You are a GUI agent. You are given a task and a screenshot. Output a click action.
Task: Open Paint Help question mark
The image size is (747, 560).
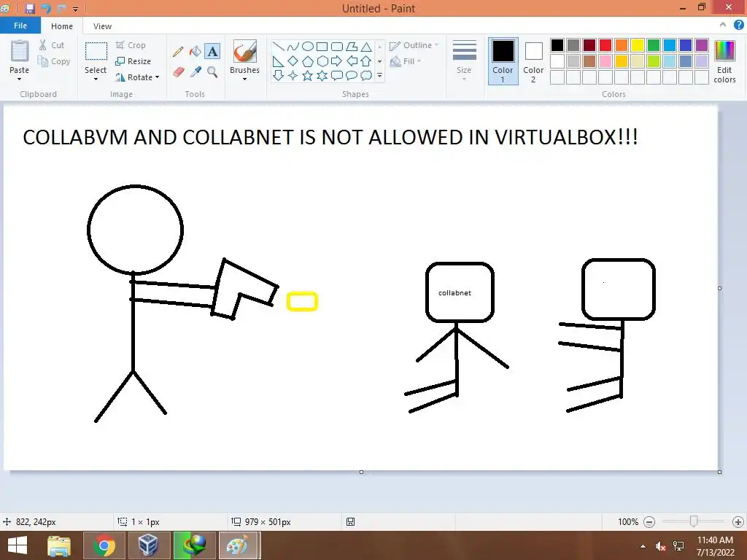click(738, 26)
